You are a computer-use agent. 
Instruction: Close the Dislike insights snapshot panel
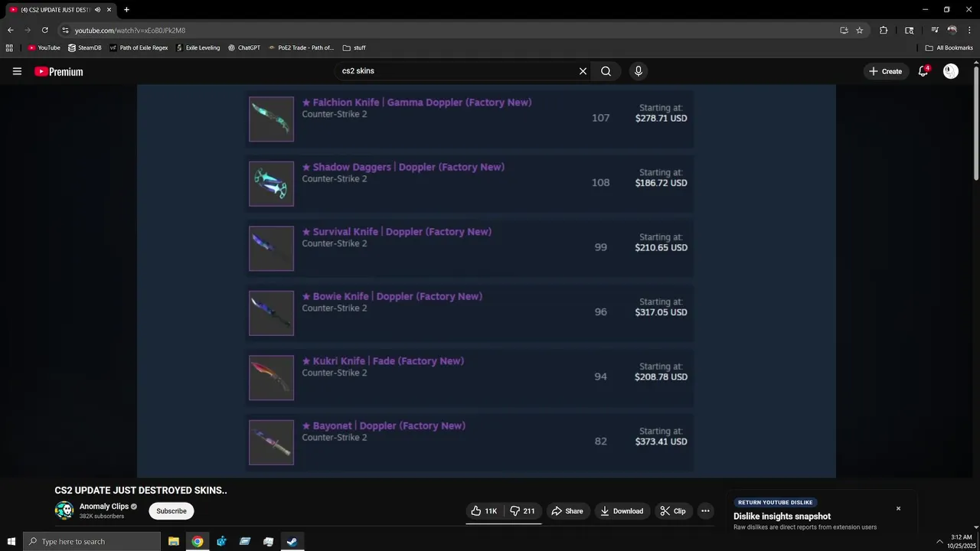click(x=898, y=509)
